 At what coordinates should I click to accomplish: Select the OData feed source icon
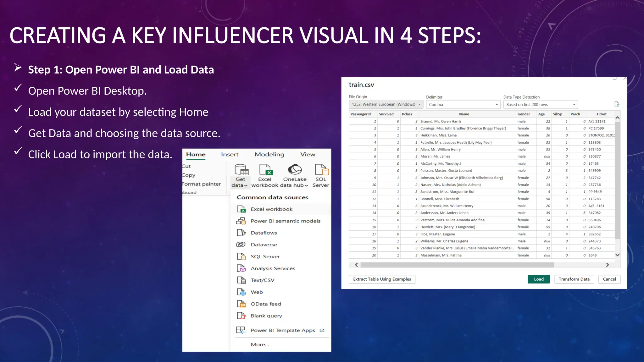coord(241,304)
